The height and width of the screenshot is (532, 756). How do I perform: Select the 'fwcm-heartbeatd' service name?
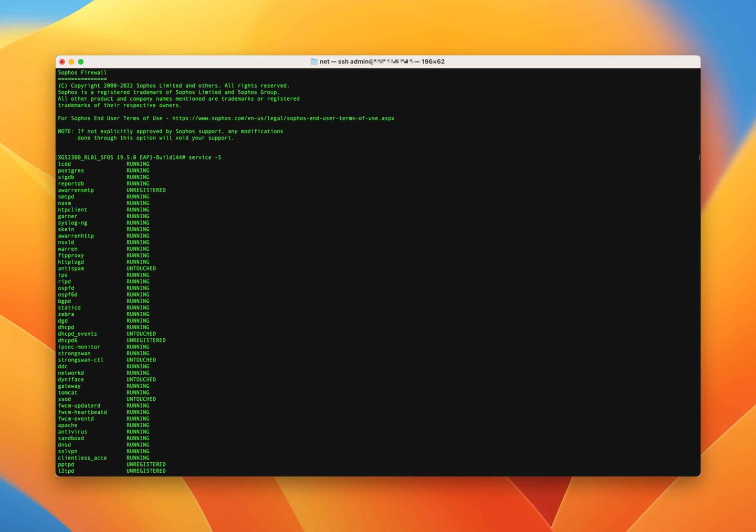click(82, 412)
